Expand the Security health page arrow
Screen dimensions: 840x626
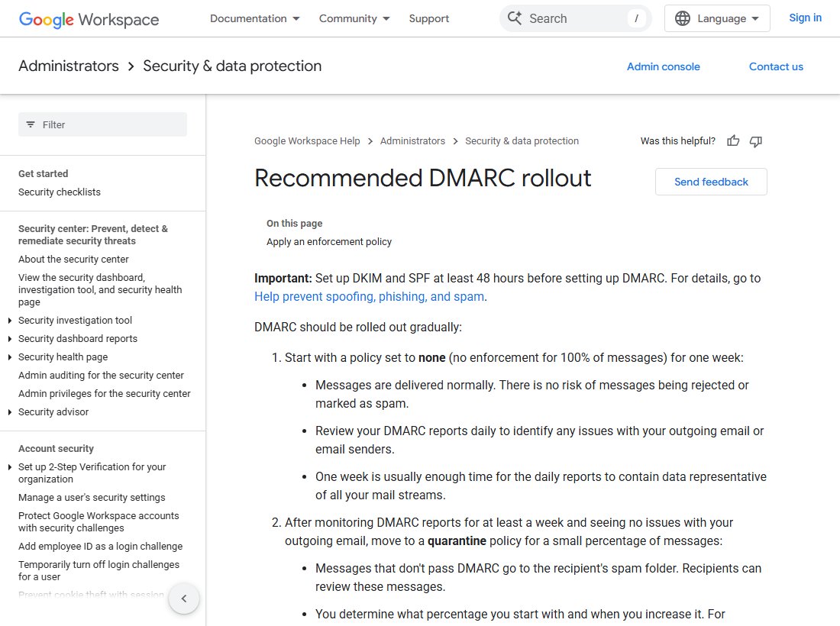pos(10,357)
